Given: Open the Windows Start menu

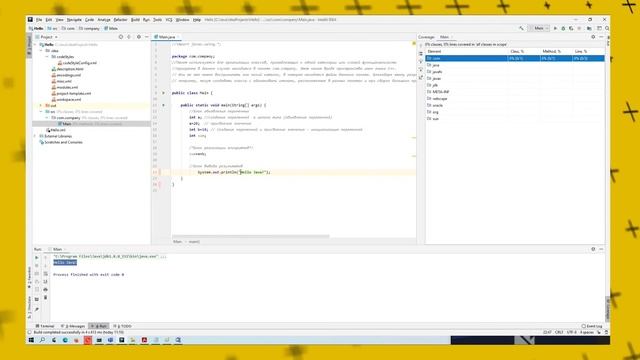Looking at the screenshot, I should click(31, 340).
